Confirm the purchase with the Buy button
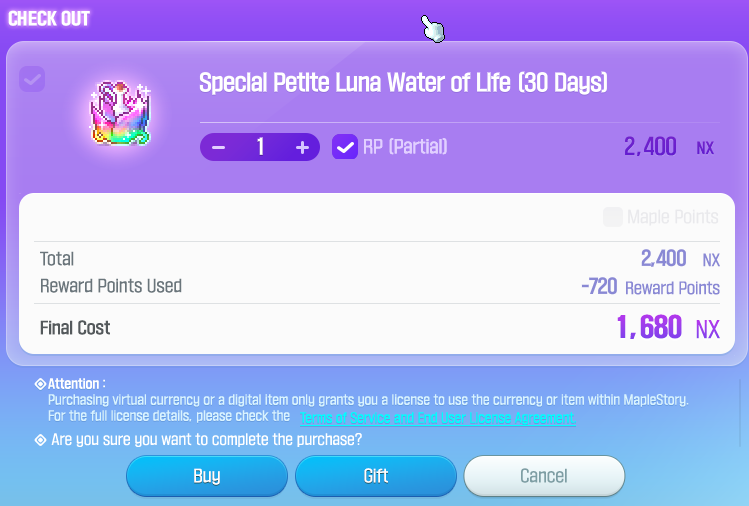The width and height of the screenshot is (749, 506). click(x=207, y=476)
